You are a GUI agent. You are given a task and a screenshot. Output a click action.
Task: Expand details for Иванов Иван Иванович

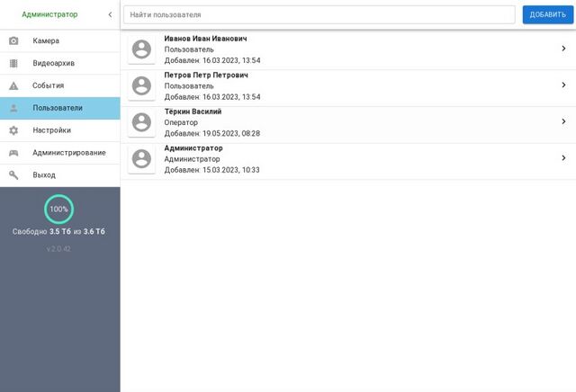tap(562, 49)
